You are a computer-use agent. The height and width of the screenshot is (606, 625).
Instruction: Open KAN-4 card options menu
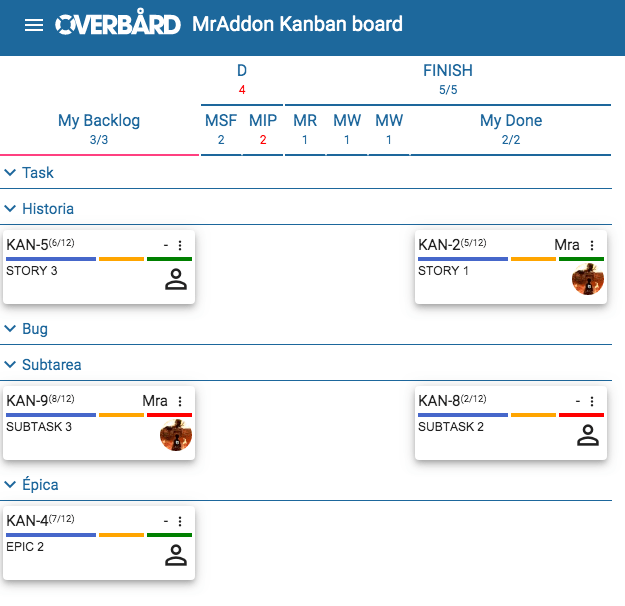click(x=180, y=521)
